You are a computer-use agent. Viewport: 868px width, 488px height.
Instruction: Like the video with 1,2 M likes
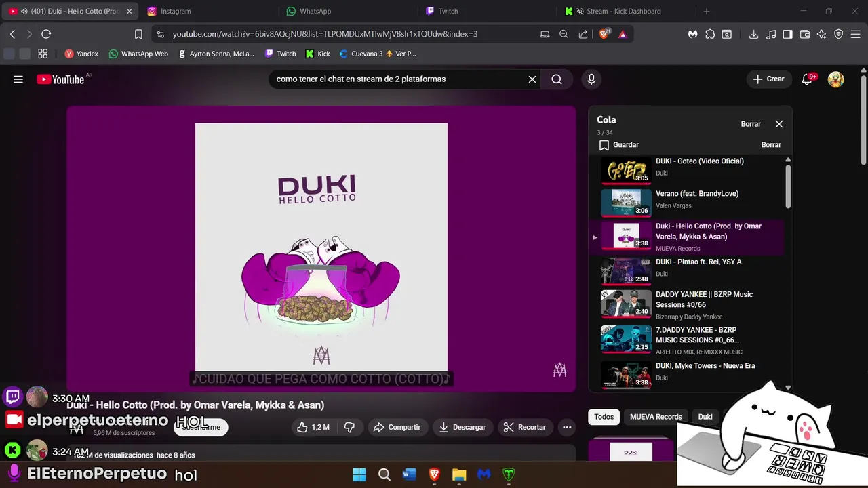pos(313,427)
